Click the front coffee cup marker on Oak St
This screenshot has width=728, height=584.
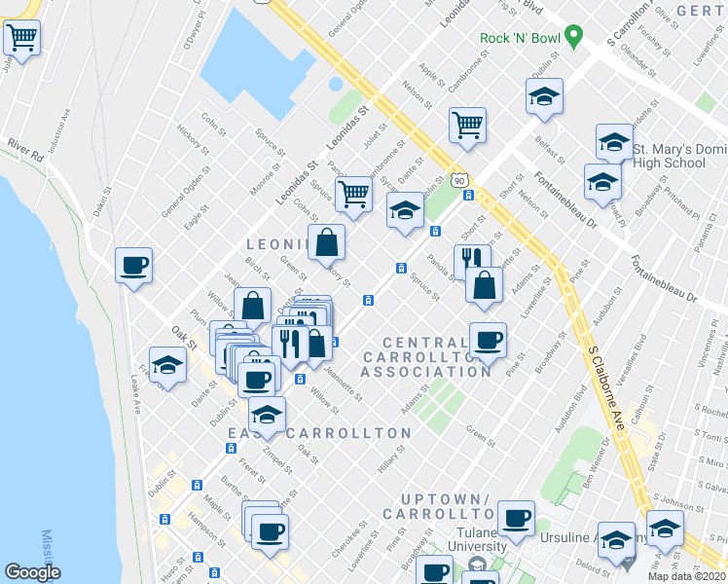256,383
